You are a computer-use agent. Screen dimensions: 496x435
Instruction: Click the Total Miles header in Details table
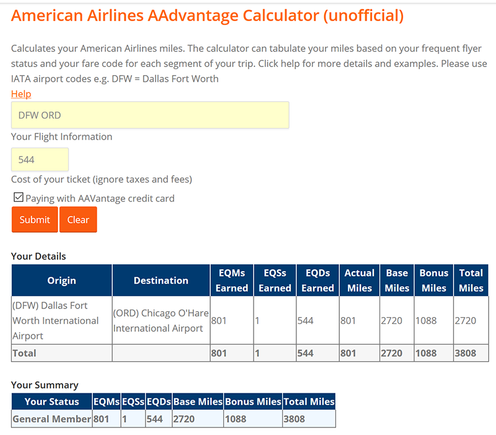(x=471, y=280)
